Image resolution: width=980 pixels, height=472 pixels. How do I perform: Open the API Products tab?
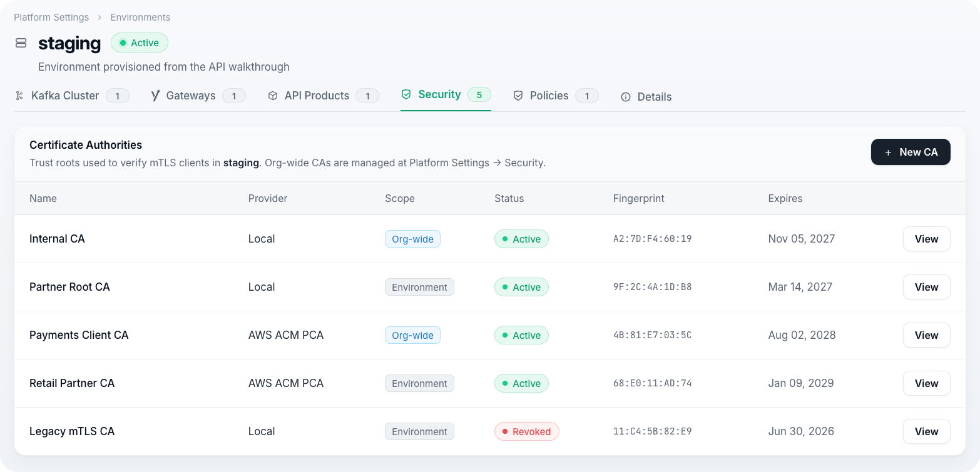point(324,96)
